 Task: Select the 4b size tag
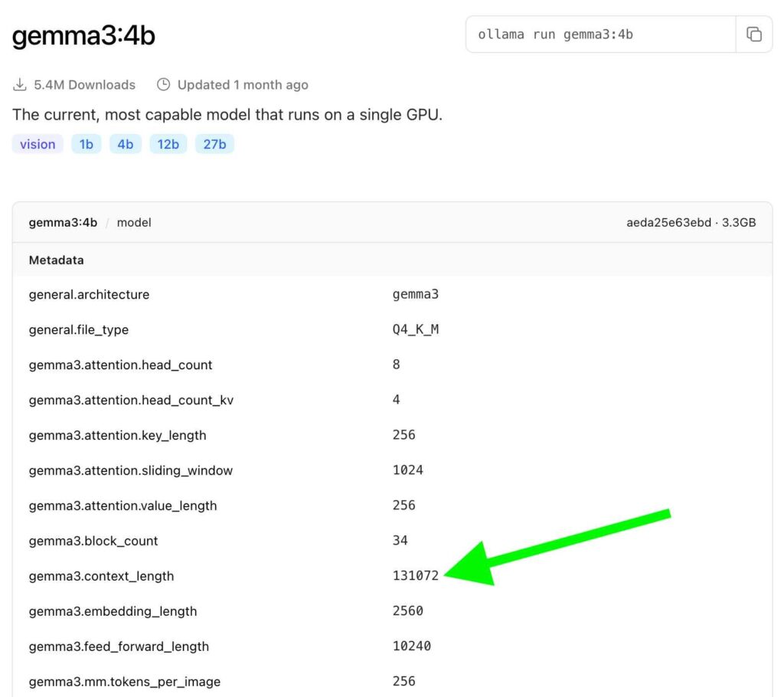125,144
